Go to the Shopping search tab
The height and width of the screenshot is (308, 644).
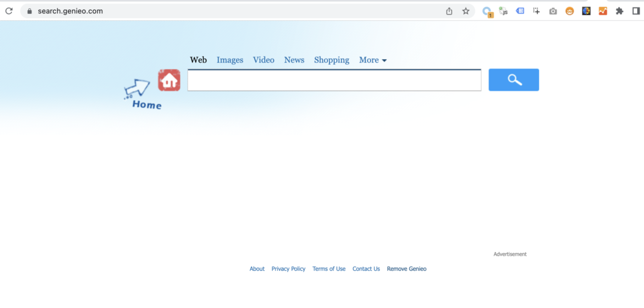pyautogui.click(x=331, y=60)
